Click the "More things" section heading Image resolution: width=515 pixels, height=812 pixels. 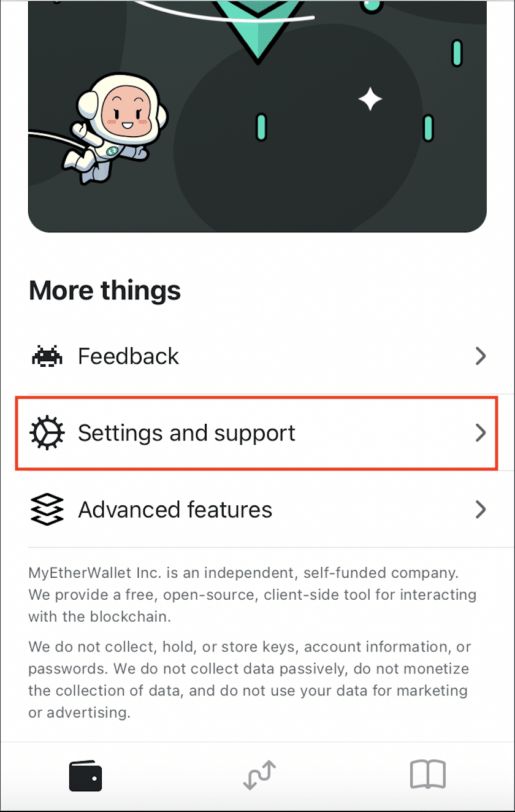click(105, 290)
